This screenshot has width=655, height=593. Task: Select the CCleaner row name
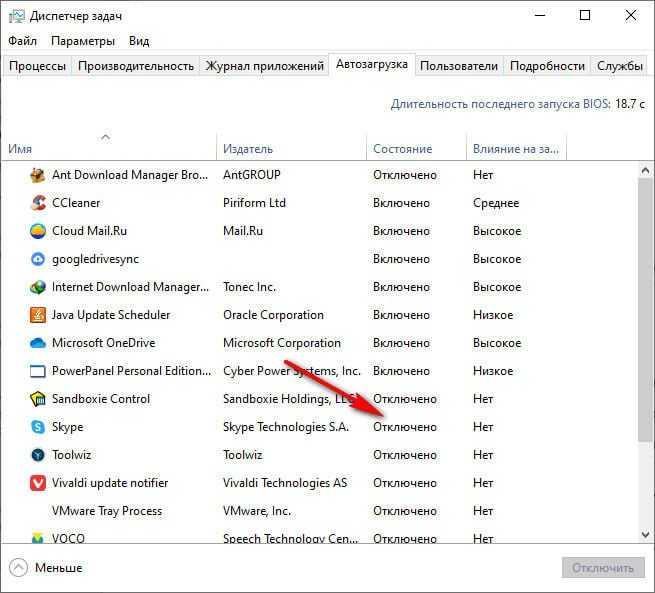[76, 203]
